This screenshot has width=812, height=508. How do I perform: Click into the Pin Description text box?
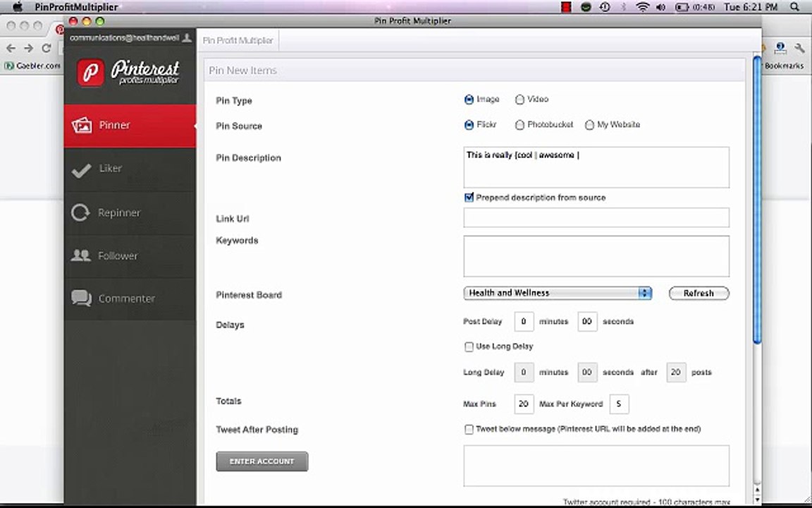596,167
